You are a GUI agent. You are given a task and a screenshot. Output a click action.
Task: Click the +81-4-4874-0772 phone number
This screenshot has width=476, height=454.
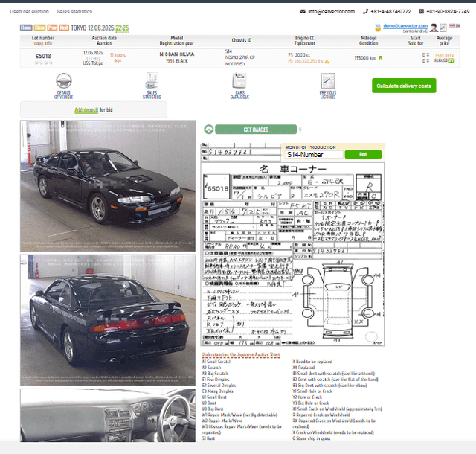tap(390, 12)
